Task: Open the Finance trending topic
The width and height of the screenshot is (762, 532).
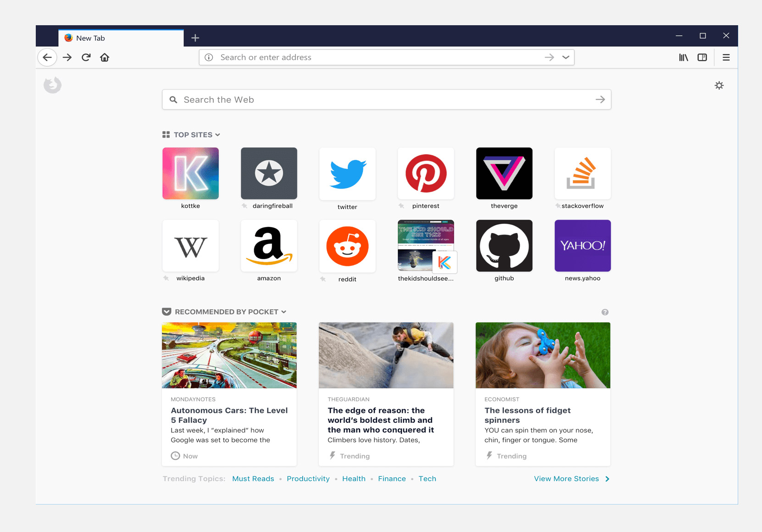Action: pyautogui.click(x=392, y=479)
